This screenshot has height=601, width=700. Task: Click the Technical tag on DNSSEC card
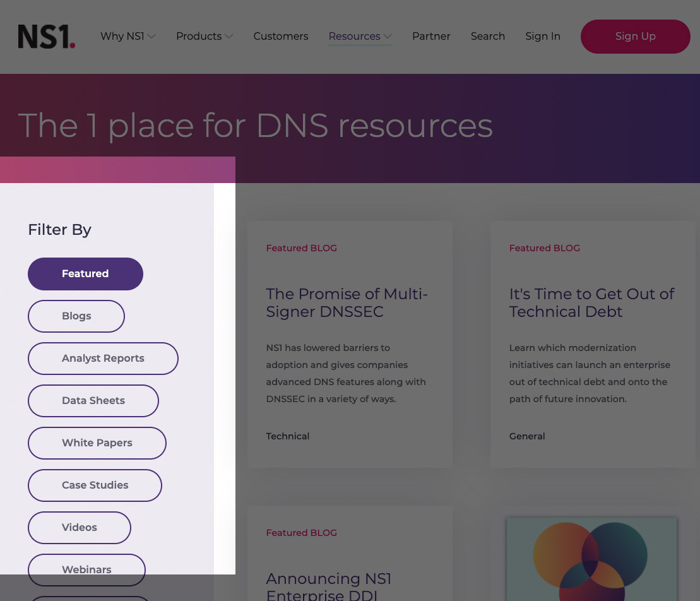(x=287, y=436)
